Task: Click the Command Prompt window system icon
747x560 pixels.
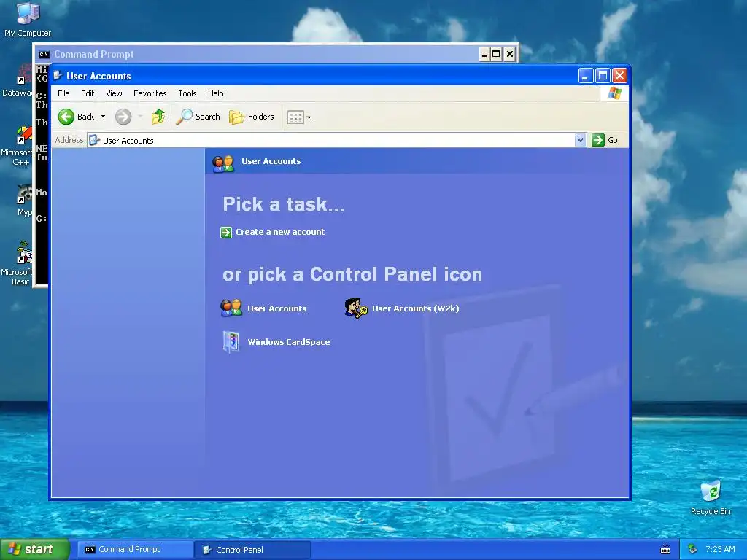Action: tap(44, 54)
